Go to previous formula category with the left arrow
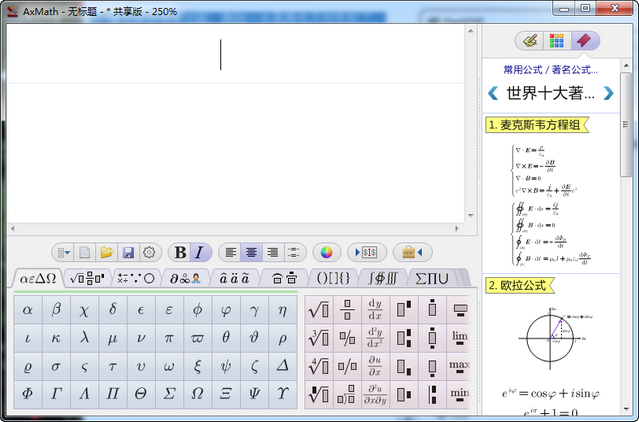Viewport: 639px width, 422px height. [493, 93]
